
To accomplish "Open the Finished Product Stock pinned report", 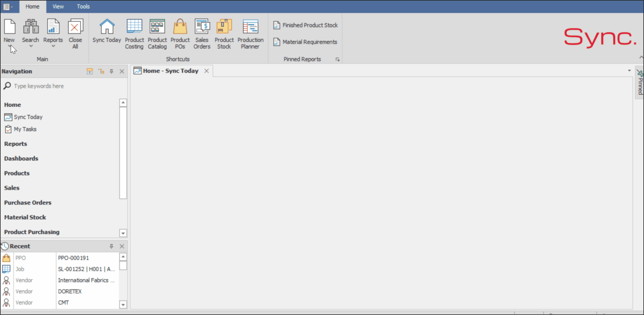I will tap(306, 25).
